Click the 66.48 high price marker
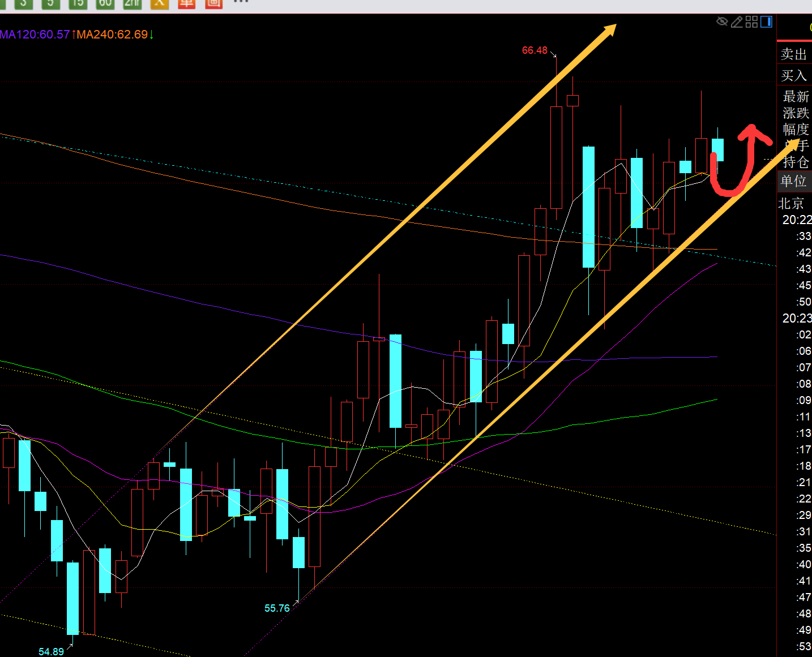 click(535, 50)
